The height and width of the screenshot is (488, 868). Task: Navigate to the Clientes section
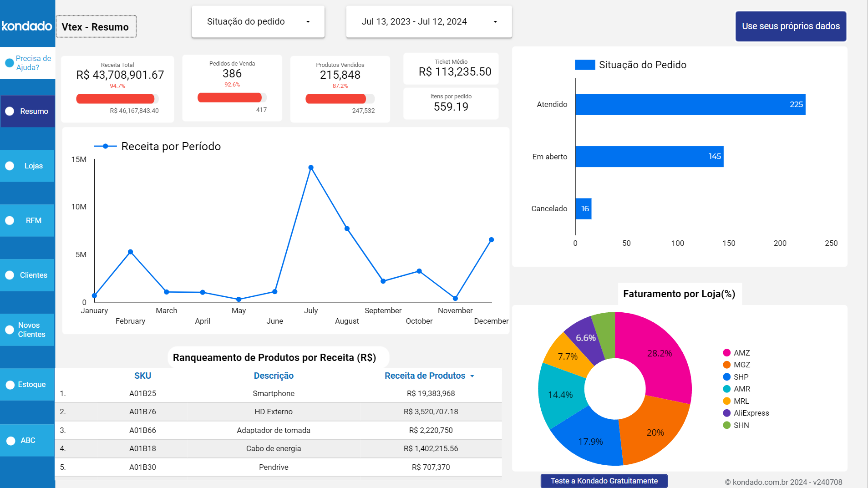[27, 275]
